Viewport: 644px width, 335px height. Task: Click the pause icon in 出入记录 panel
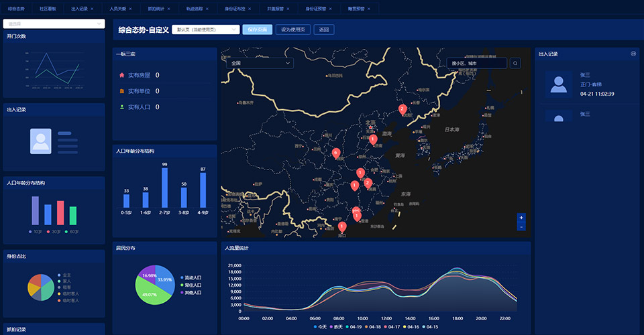633,54
